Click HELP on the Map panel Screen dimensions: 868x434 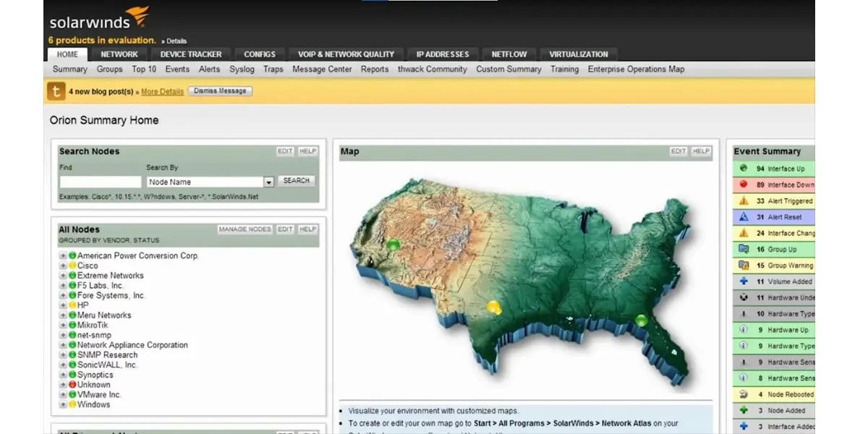(701, 151)
